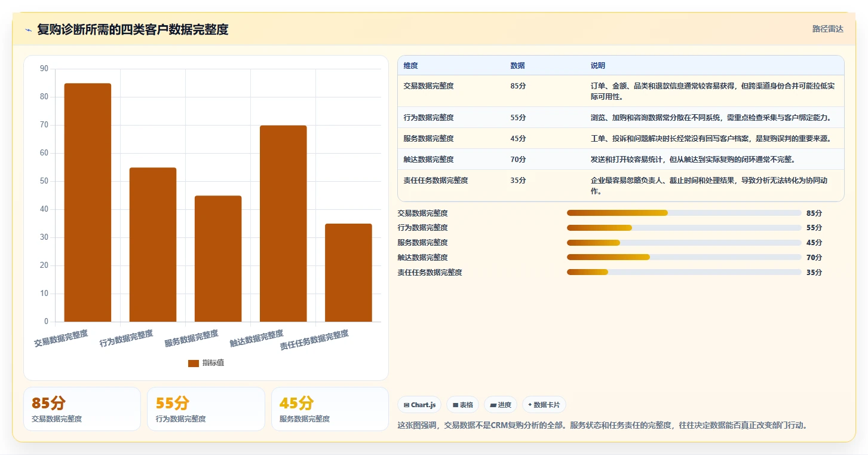Click the 行为数据完整度 cell in table

click(429, 118)
